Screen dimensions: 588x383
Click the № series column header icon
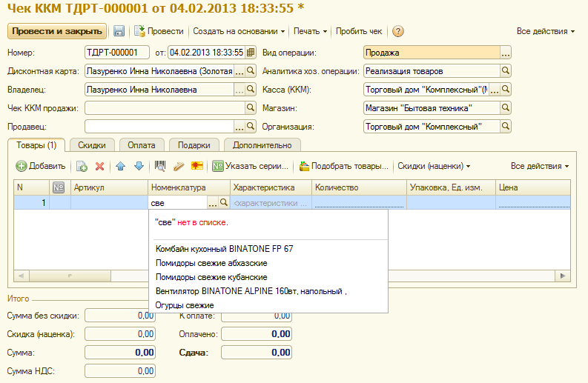coord(59,187)
